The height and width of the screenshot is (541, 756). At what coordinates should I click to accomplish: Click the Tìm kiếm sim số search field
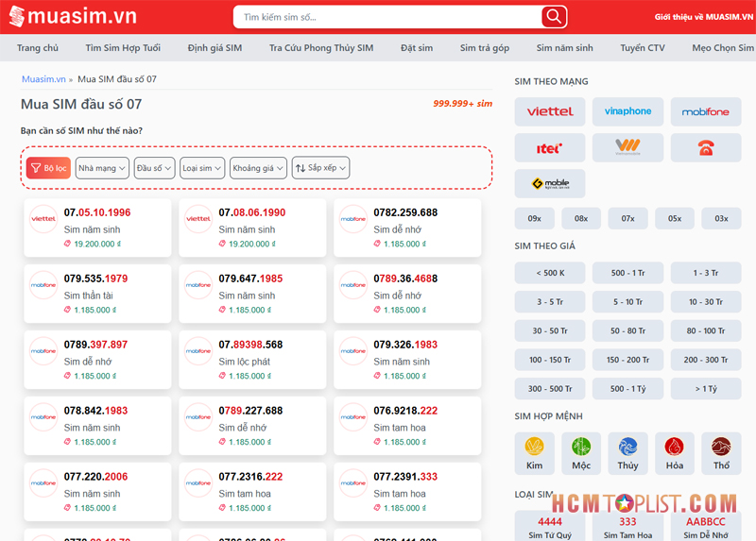387,17
